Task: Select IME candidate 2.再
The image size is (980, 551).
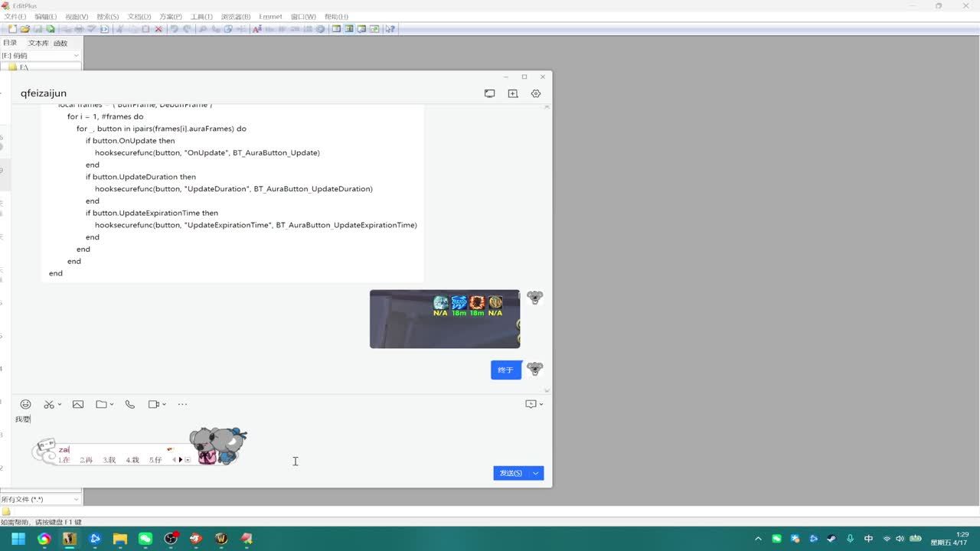Action: (x=87, y=460)
